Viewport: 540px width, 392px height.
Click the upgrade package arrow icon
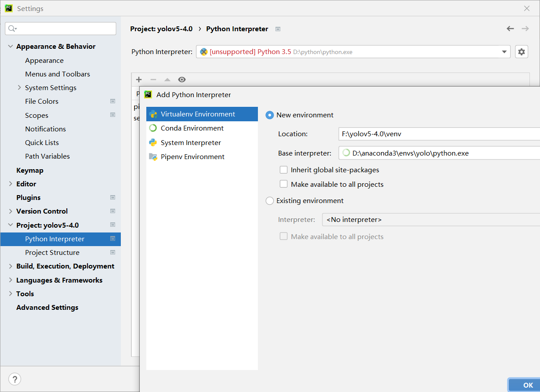coord(167,80)
